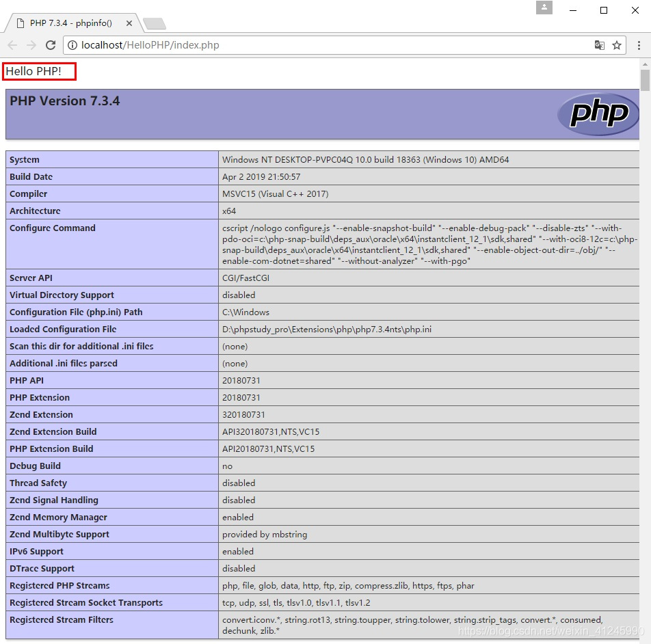
Task: Click the PHP logo in the header
Action: [x=598, y=113]
